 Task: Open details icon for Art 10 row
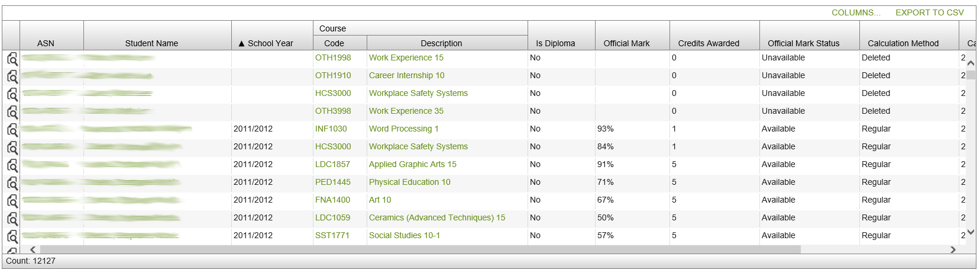tap(12, 201)
